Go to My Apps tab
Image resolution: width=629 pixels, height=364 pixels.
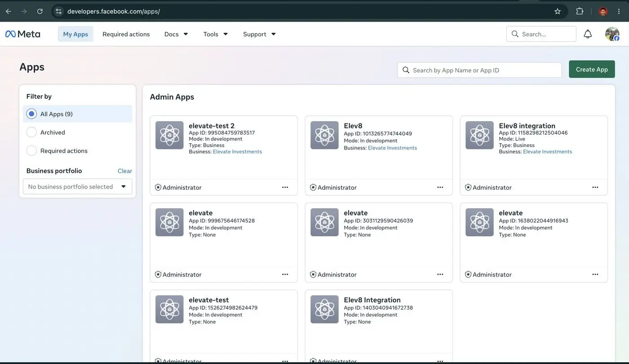75,34
